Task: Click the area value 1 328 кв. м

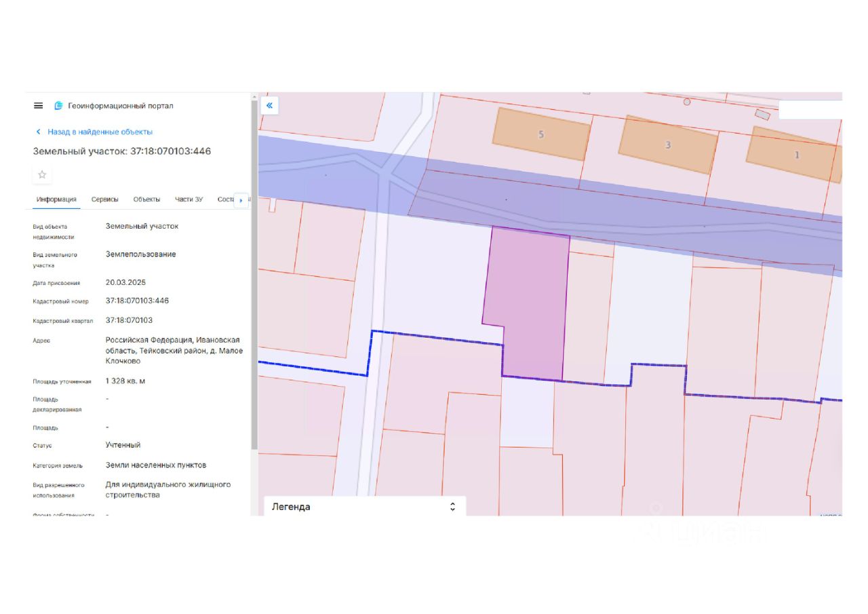Action: pyautogui.click(x=125, y=381)
